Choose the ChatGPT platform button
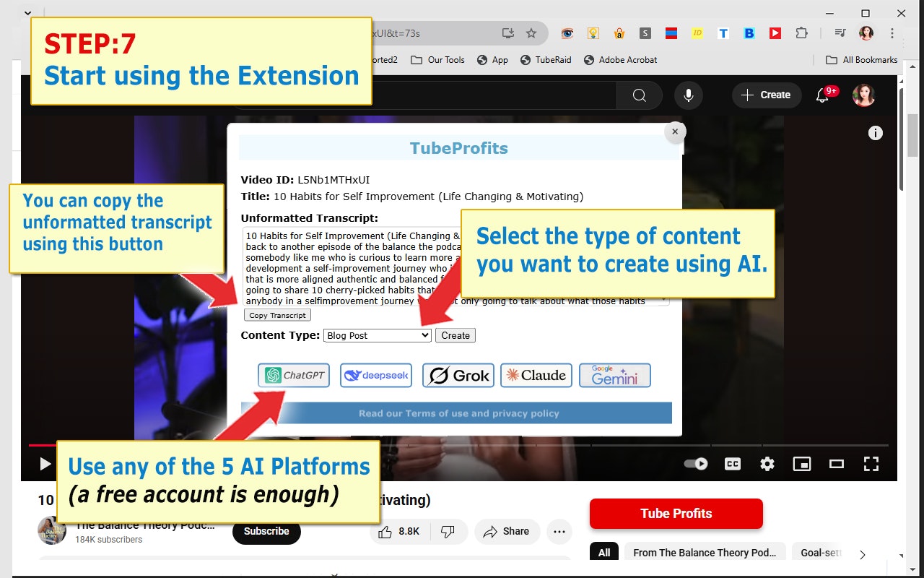The height and width of the screenshot is (578, 924). pyautogui.click(x=294, y=376)
